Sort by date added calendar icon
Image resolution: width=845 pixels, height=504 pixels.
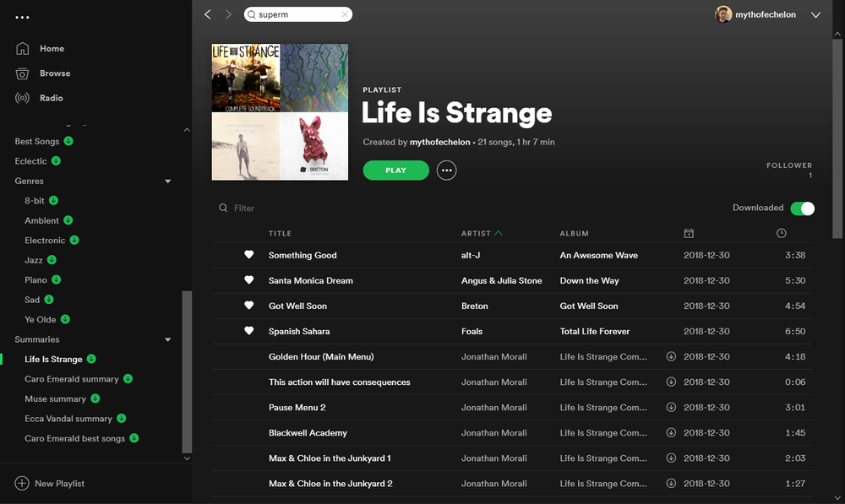[689, 233]
